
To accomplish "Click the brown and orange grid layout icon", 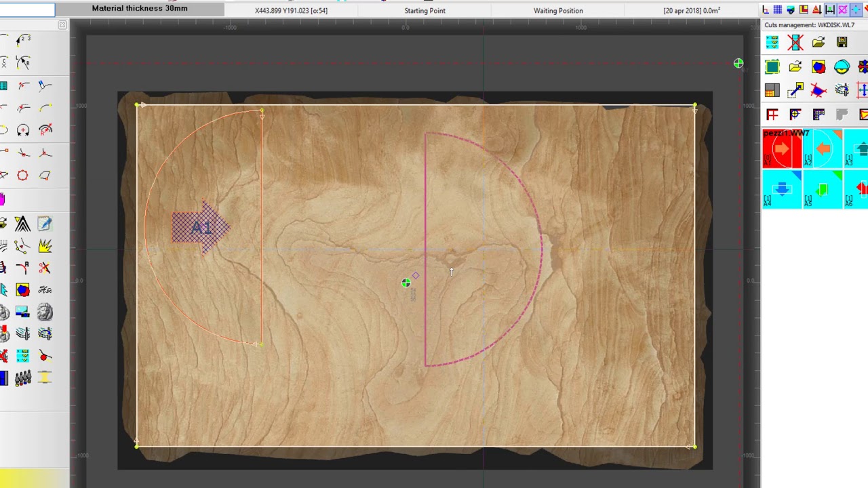I will coord(772,90).
